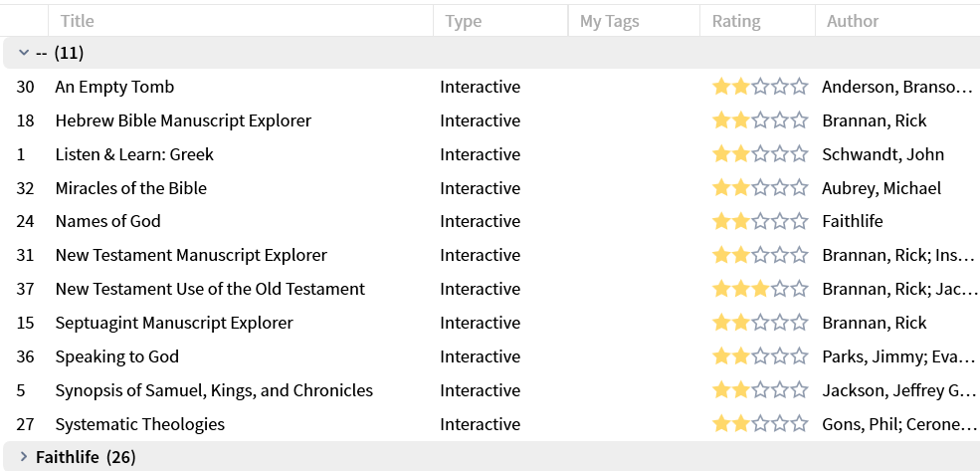Rate Miracles of the Bible three stars

point(760,189)
